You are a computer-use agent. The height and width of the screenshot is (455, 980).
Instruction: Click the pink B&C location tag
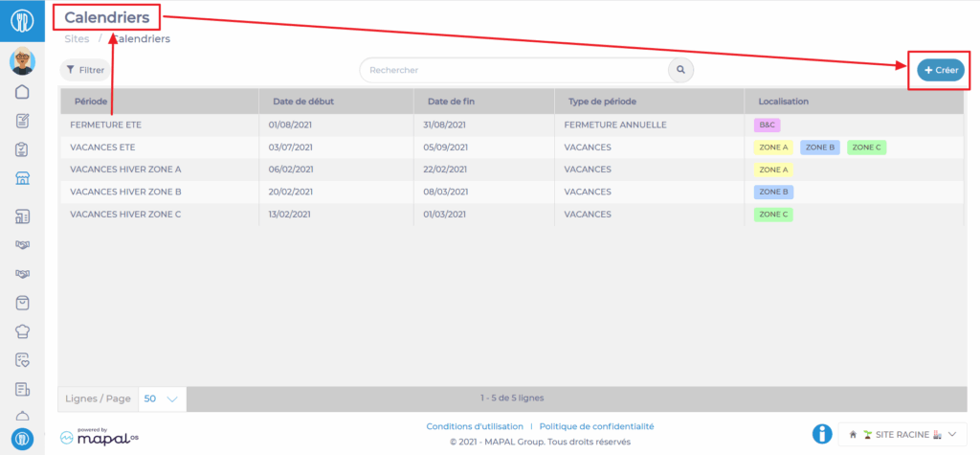coord(768,125)
